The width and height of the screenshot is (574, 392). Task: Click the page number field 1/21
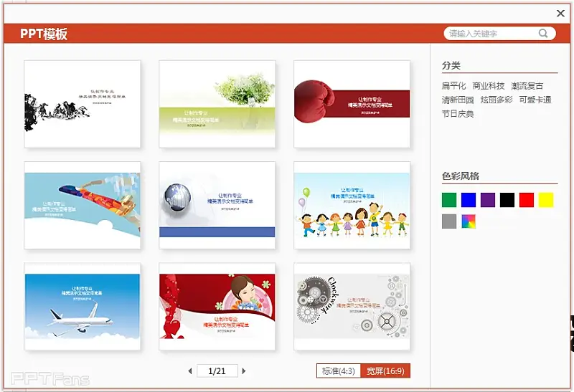point(217,371)
